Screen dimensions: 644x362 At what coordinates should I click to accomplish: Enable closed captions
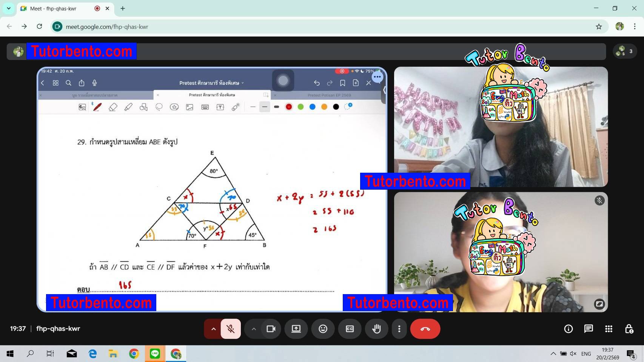350,328
